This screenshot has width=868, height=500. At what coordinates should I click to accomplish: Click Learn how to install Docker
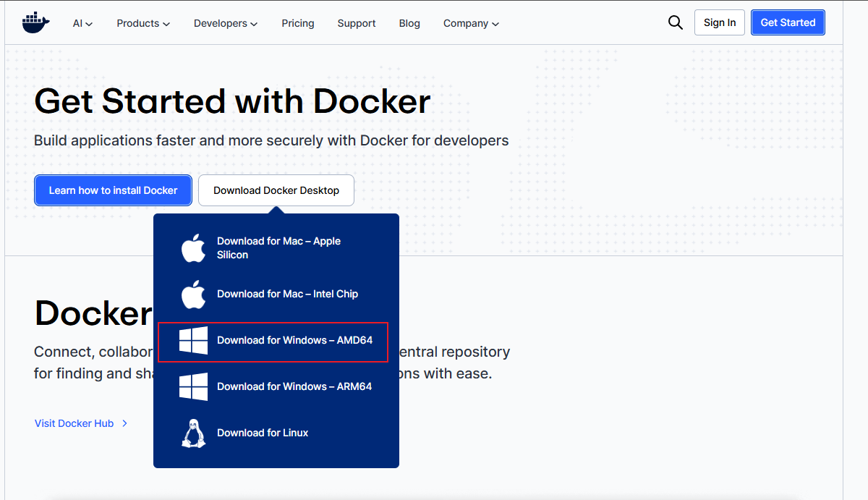point(113,190)
